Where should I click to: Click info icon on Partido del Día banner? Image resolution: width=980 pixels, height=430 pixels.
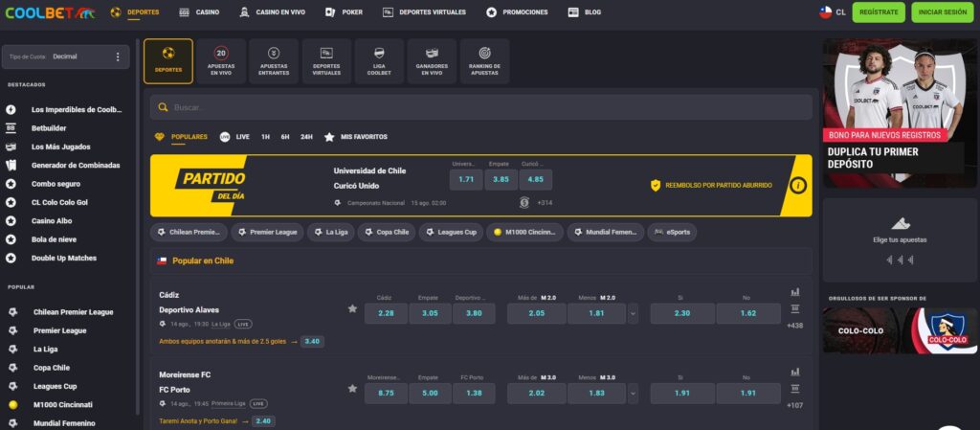[x=798, y=185]
